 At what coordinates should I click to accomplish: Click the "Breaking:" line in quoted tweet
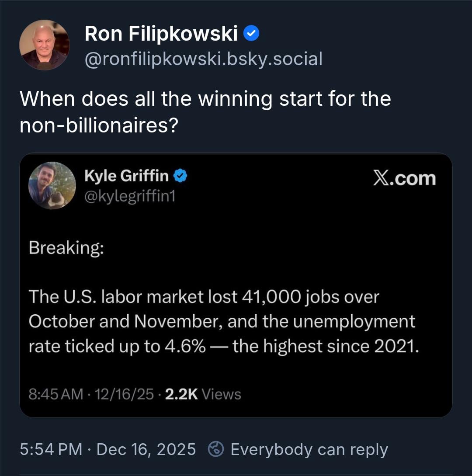66,248
